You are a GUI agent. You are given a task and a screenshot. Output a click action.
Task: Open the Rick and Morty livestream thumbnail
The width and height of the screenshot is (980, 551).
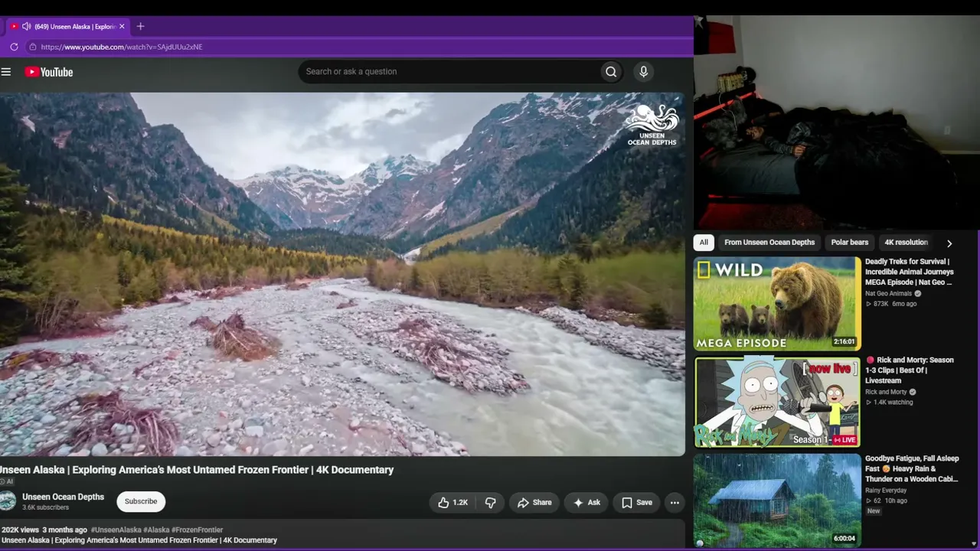pyautogui.click(x=777, y=402)
